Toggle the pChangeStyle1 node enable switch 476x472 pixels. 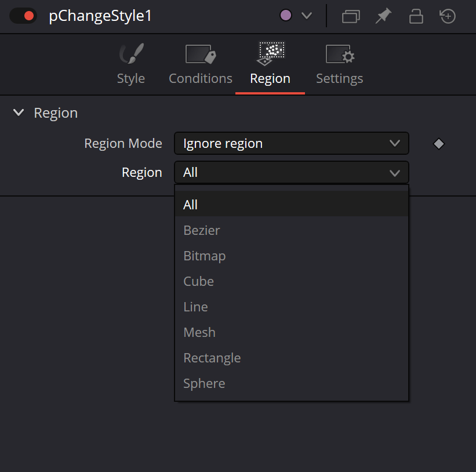pos(23,16)
